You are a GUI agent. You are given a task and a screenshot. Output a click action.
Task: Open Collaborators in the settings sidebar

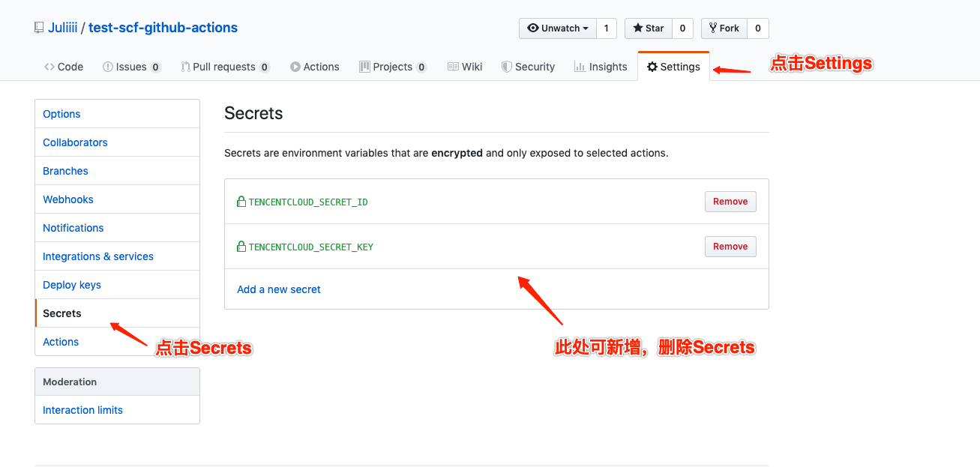pos(117,142)
